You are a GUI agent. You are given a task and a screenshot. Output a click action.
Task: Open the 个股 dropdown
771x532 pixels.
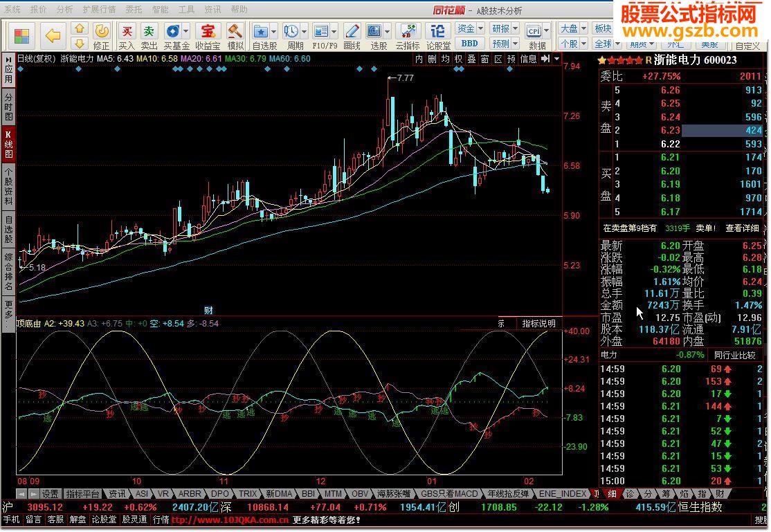[573, 44]
